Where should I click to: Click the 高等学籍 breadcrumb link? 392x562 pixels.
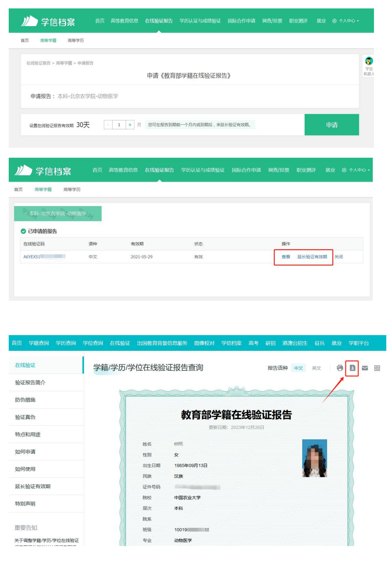click(x=64, y=63)
